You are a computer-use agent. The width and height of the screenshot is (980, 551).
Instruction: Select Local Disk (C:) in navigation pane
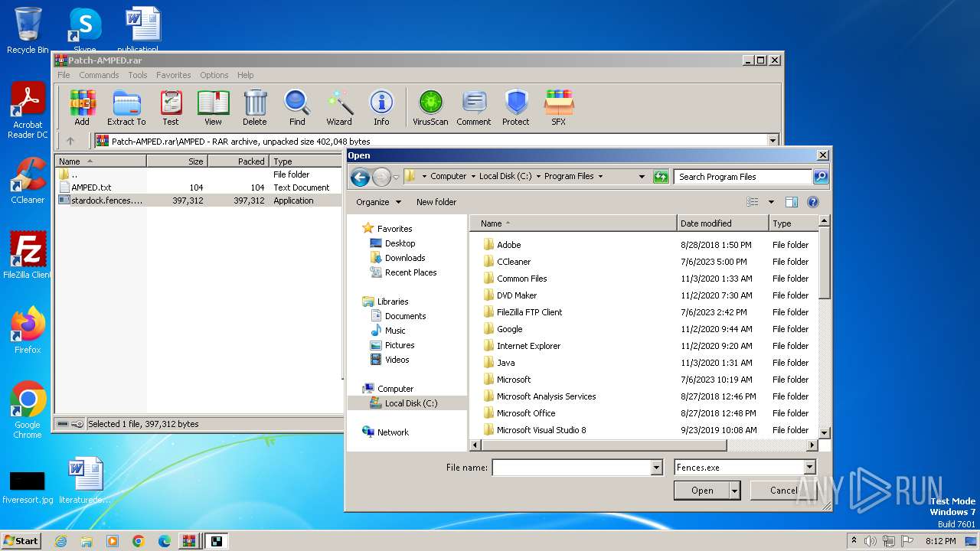[407, 403]
